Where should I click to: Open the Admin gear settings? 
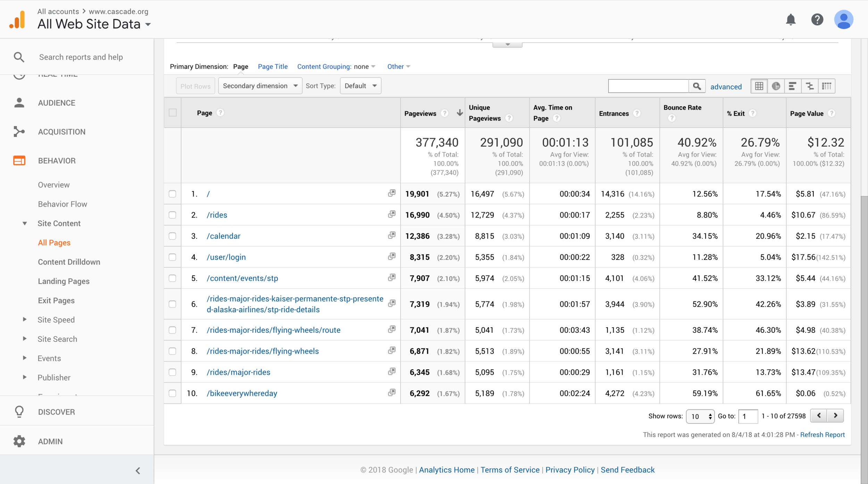(19, 441)
